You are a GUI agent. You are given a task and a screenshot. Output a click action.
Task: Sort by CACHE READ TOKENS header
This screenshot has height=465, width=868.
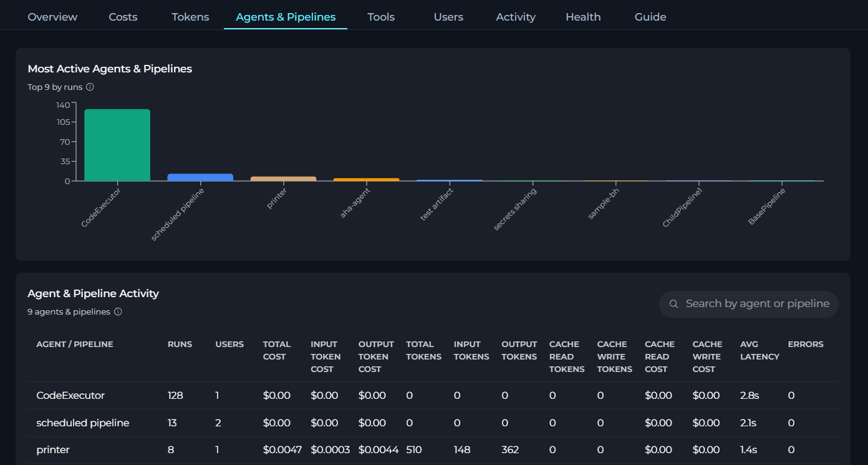tap(567, 357)
